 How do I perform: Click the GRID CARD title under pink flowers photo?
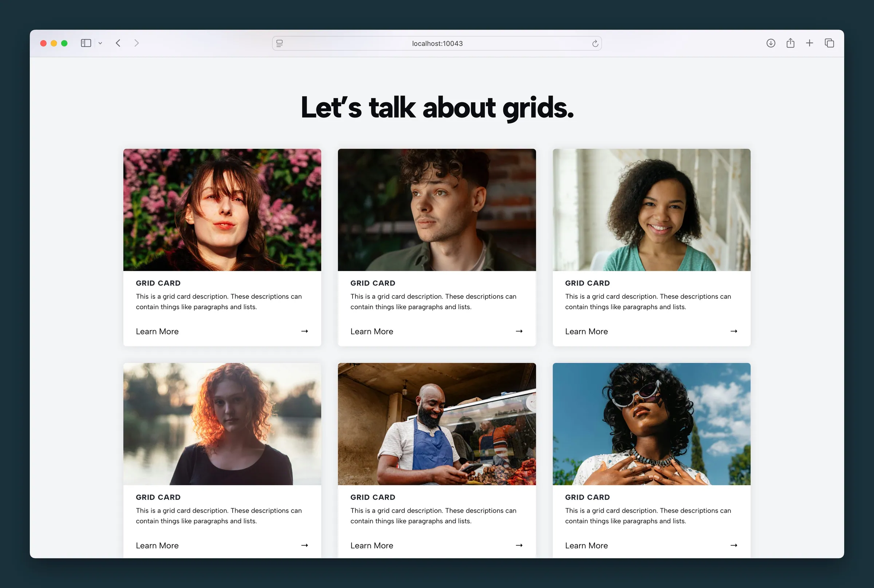(158, 283)
